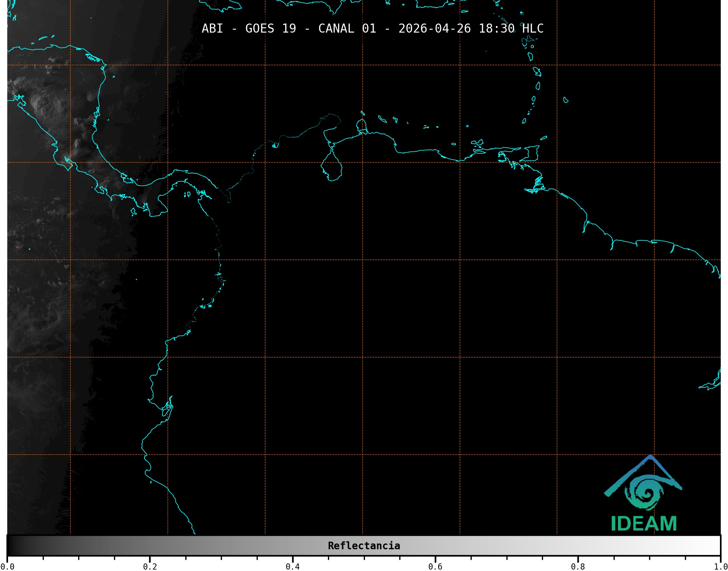
Task: Click the image title text GOES 19
Action: [270, 29]
